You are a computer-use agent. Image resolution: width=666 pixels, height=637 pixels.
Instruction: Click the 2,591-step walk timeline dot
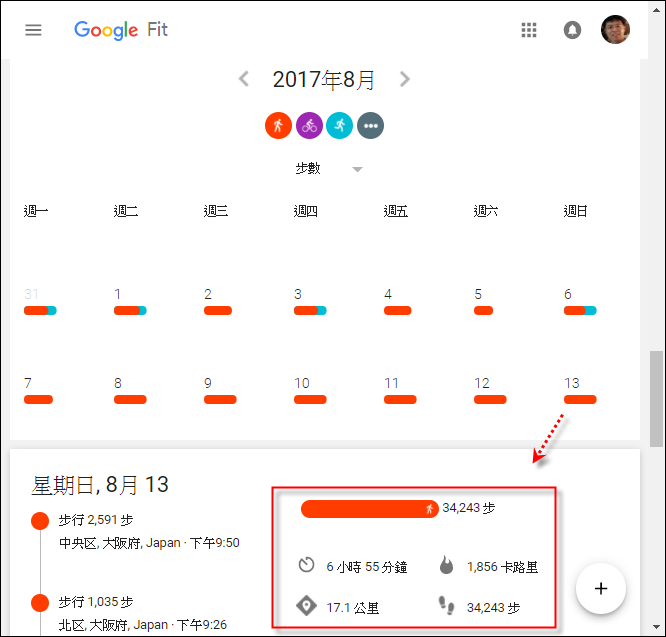click(40, 521)
